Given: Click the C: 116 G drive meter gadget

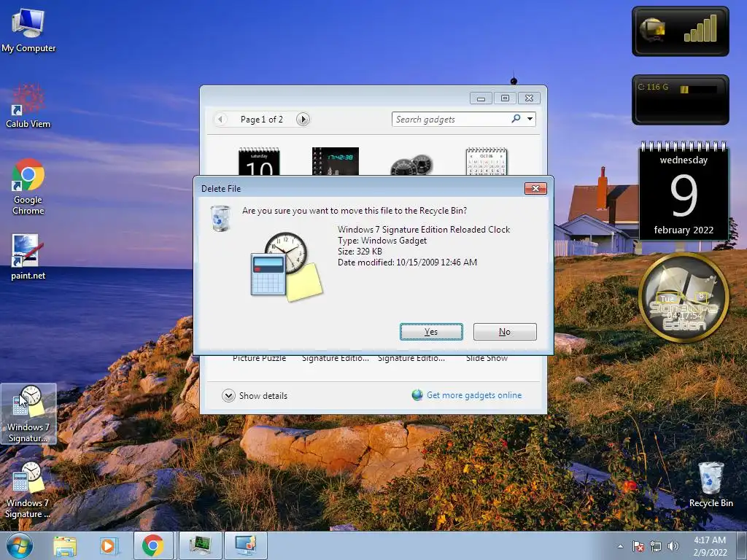Looking at the screenshot, I should click(681, 99).
